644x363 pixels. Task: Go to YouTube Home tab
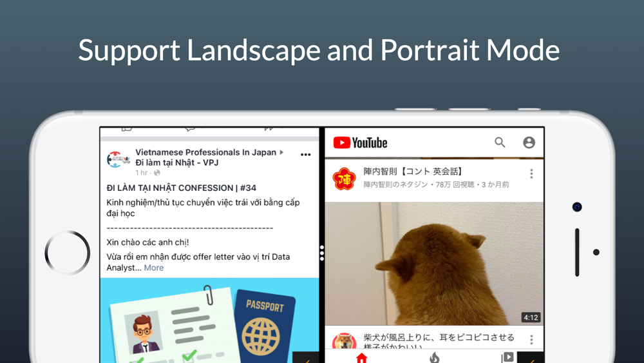pos(361,358)
